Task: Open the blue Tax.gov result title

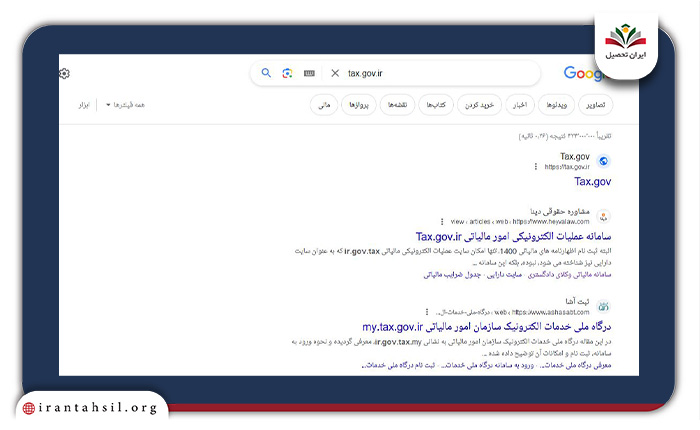Action: point(592,181)
